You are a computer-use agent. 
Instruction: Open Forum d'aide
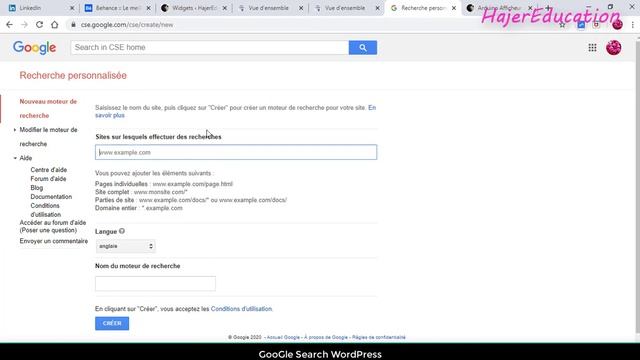point(48,179)
